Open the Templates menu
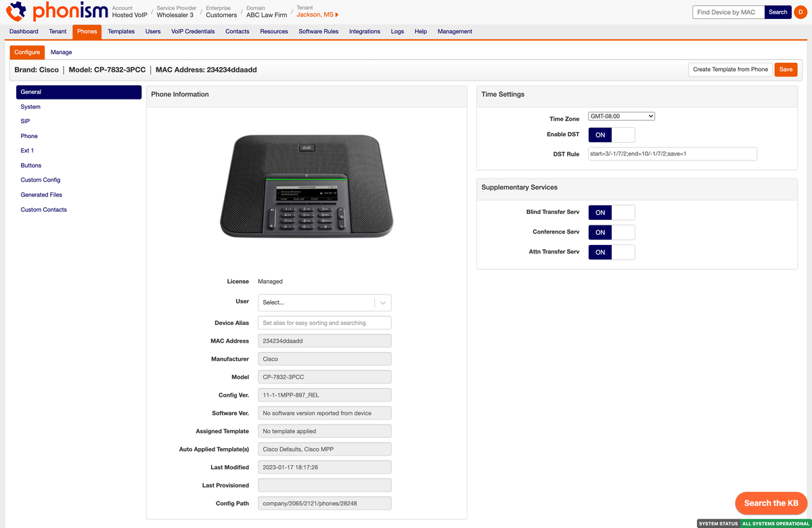Viewport: 812px width, 528px height. (121, 31)
